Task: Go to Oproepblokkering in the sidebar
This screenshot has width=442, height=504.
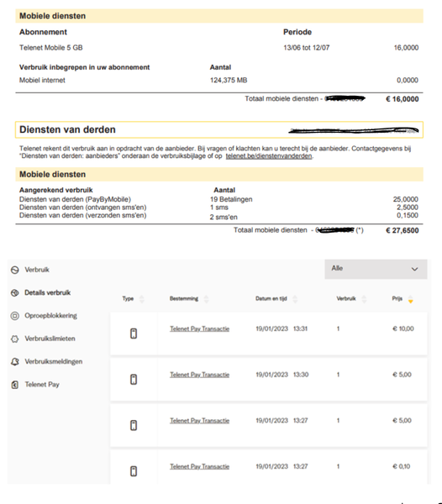Action: [x=50, y=316]
